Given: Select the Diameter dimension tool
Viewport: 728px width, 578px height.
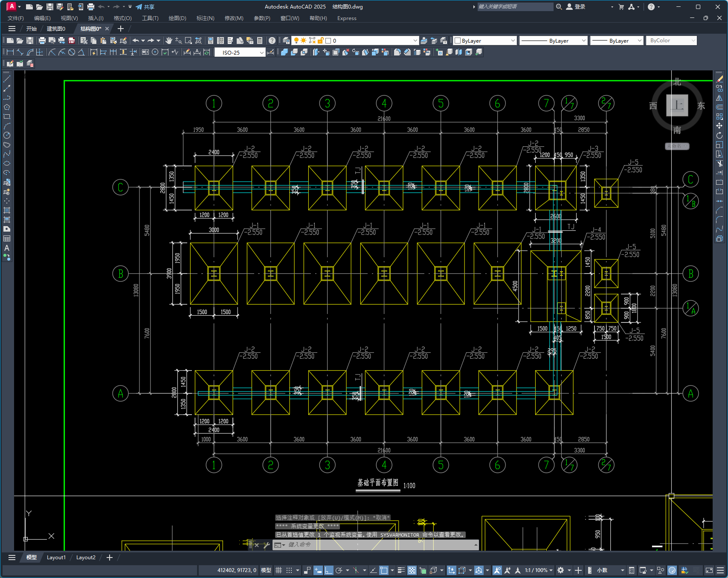Looking at the screenshot, I should point(72,52).
